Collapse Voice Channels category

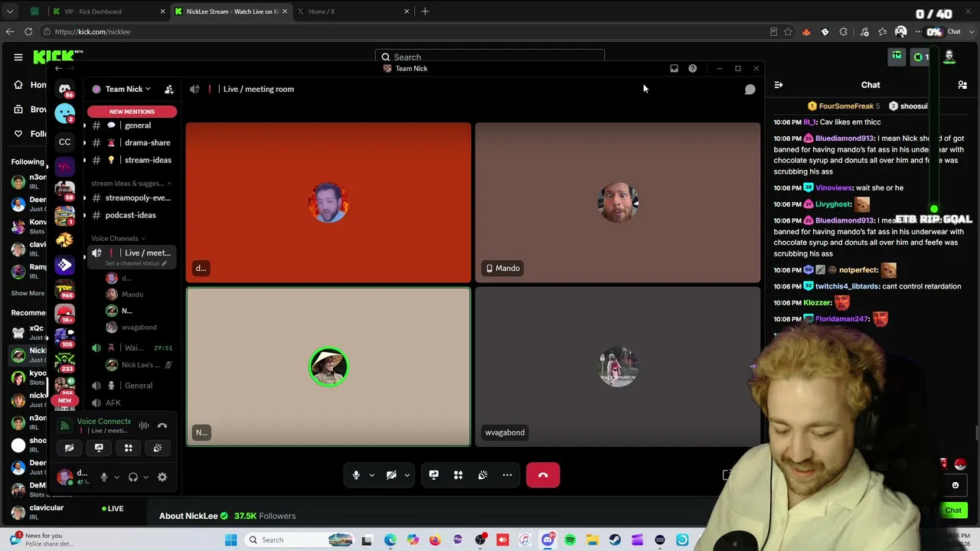click(x=119, y=238)
